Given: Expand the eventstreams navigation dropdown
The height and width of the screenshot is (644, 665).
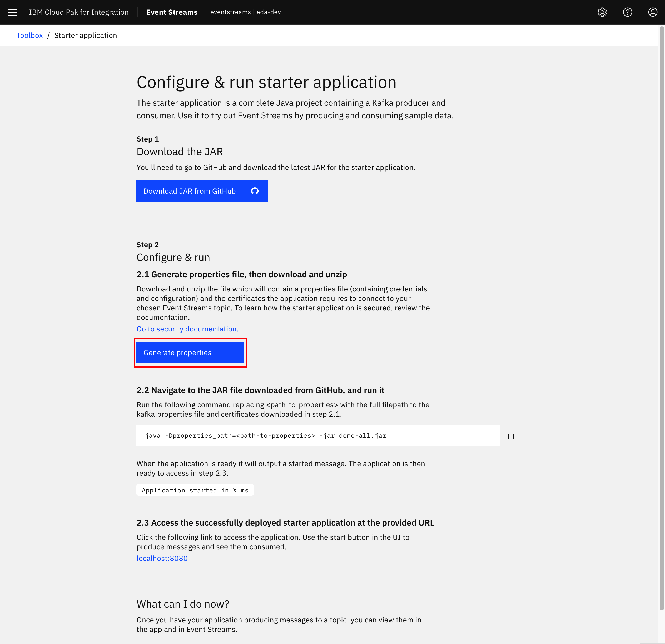Looking at the screenshot, I should [x=245, y=12].
